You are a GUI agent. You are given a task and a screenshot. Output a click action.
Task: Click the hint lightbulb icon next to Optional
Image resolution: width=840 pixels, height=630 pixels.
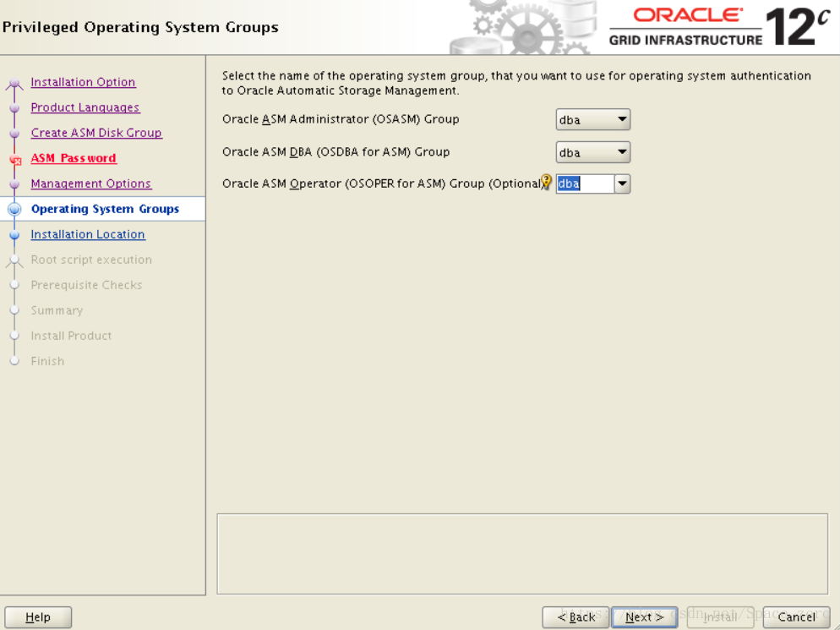547,182
